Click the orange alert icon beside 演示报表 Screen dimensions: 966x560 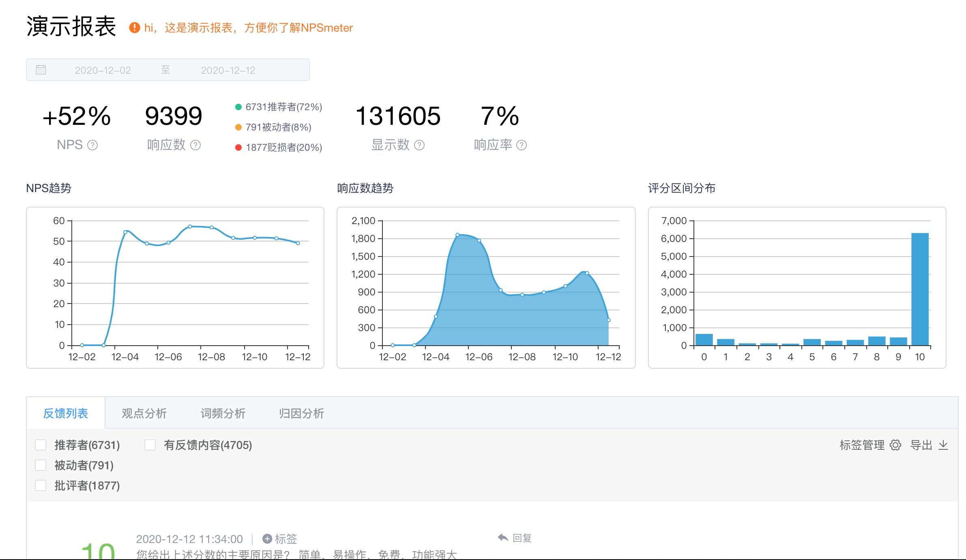click(135, 28)
